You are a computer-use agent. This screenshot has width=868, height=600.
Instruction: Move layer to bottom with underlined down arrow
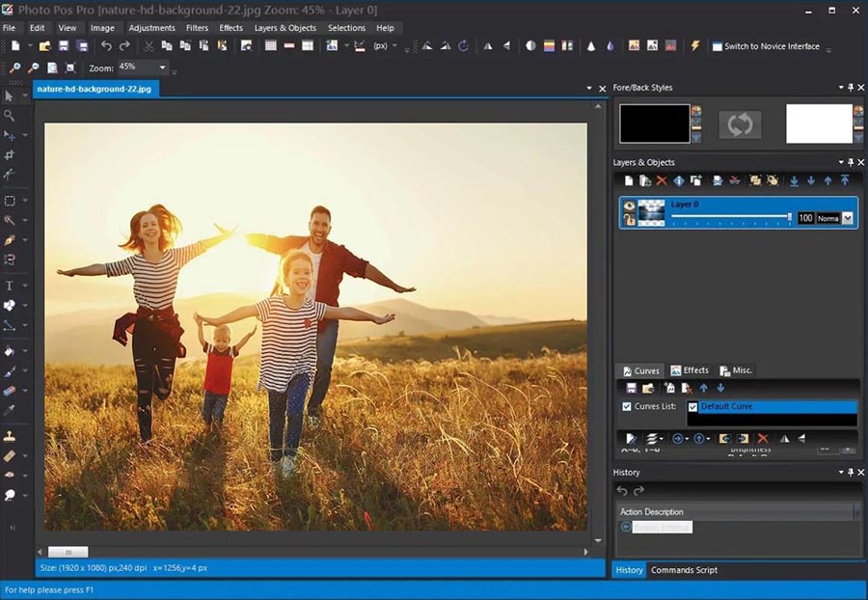pos(795,180)
